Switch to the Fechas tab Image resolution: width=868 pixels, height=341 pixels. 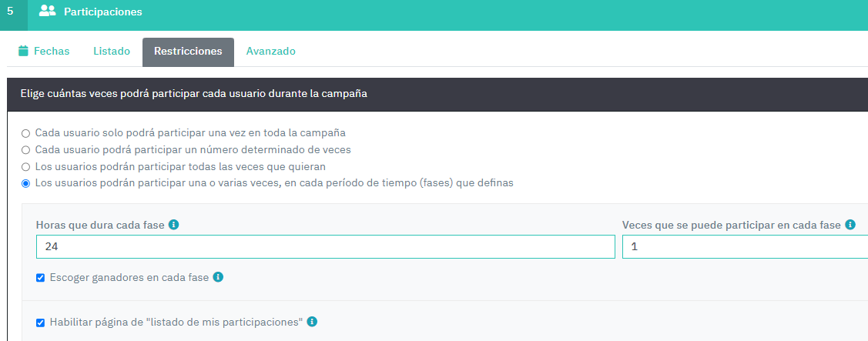44,52
